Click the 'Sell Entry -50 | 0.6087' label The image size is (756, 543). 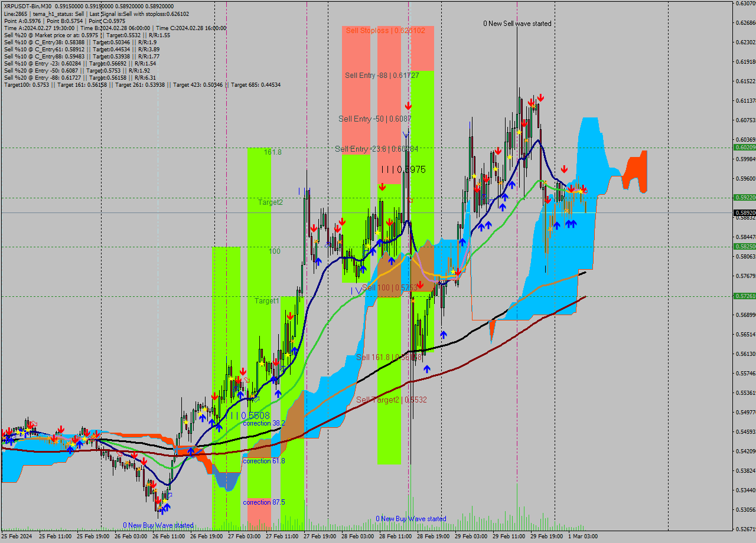(375, 119)
